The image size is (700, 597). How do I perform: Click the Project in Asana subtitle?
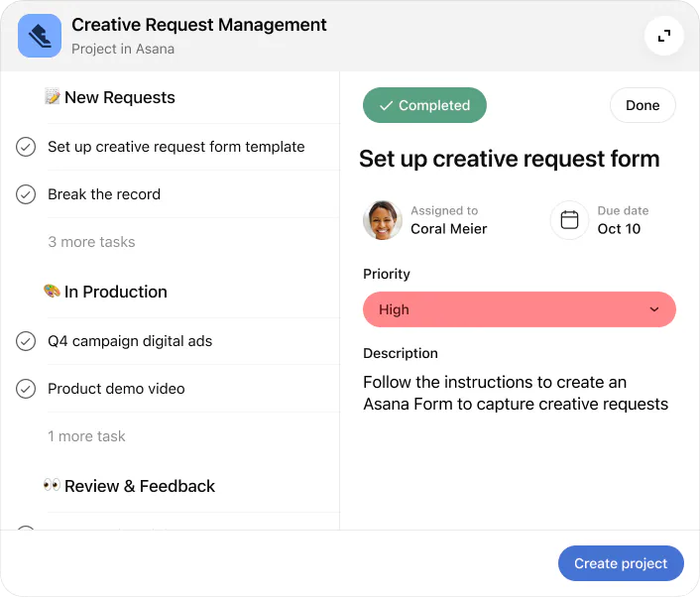123,49
